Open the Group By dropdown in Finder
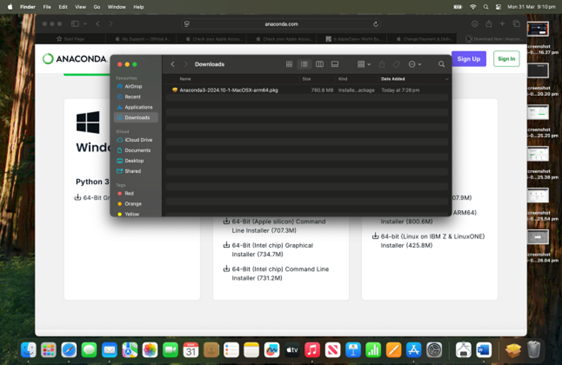 [364, 64]
